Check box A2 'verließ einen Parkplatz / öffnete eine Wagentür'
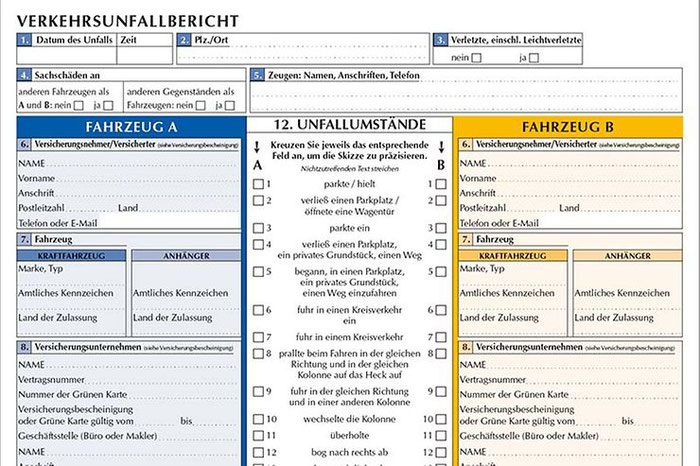This screenshot has width=700, height=466. tap(258, 200)
